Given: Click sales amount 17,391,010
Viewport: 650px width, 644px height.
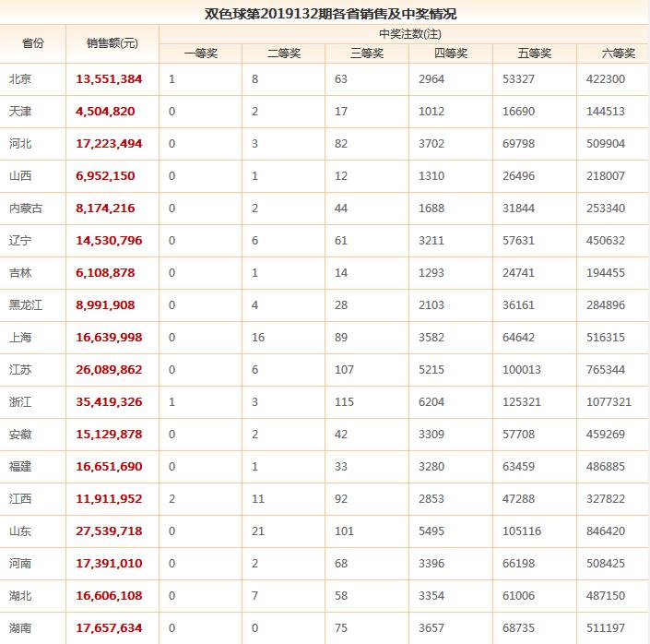Looking at the screenshot, I should [109, 563].
